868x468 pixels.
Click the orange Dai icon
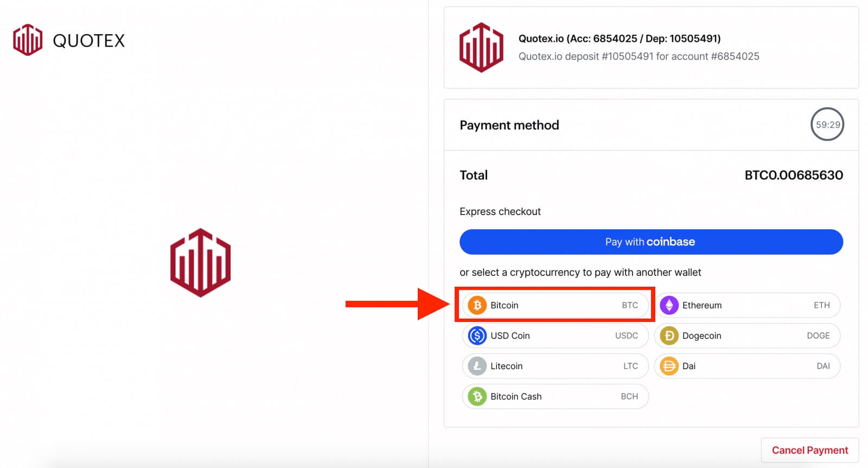[669, 366]
